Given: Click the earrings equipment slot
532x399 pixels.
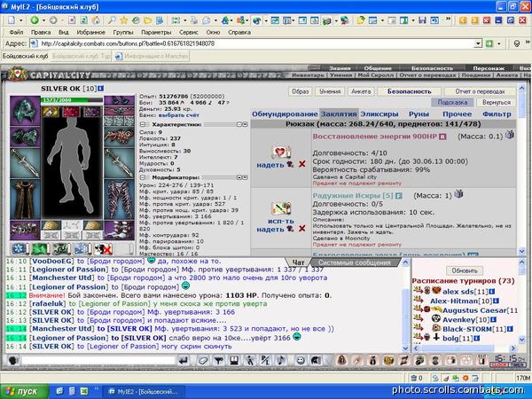Looking at the screenshot, I should [x=119, y=100].
